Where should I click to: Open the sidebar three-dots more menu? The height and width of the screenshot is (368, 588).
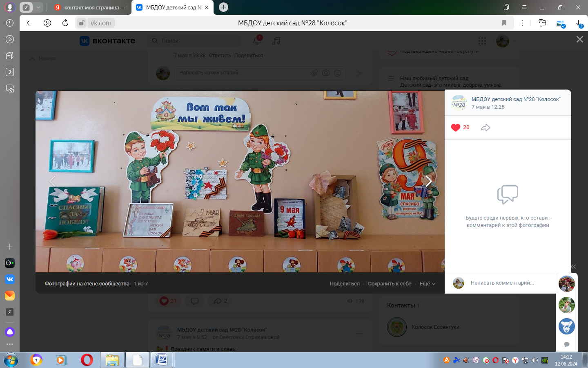tap(10, 344)
